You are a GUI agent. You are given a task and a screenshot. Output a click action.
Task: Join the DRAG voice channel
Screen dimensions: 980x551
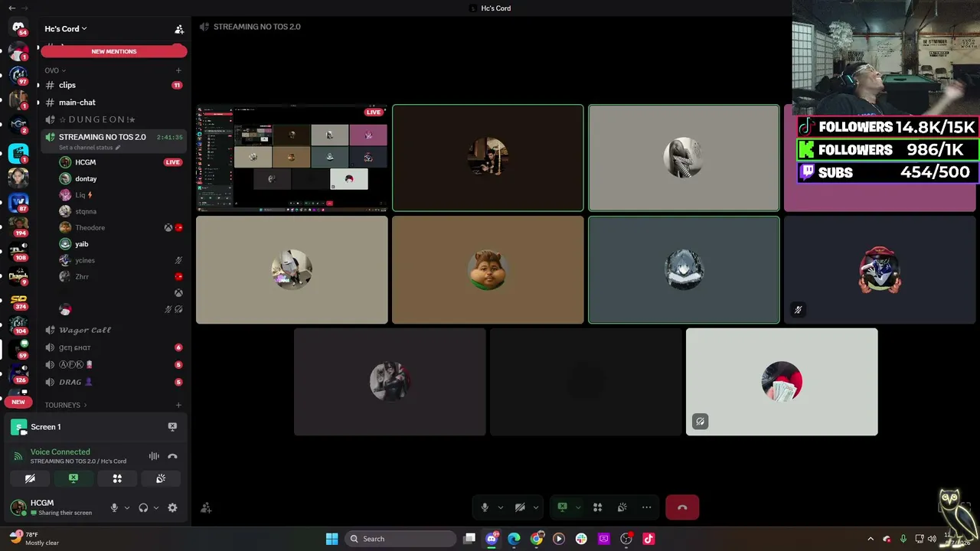click(x=114, y=382)
